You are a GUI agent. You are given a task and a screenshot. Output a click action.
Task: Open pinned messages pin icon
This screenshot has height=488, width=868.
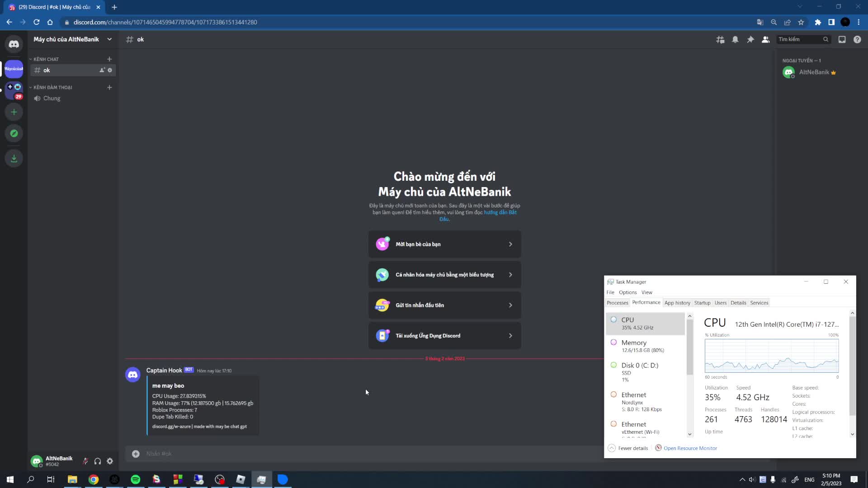coord(750,40)
